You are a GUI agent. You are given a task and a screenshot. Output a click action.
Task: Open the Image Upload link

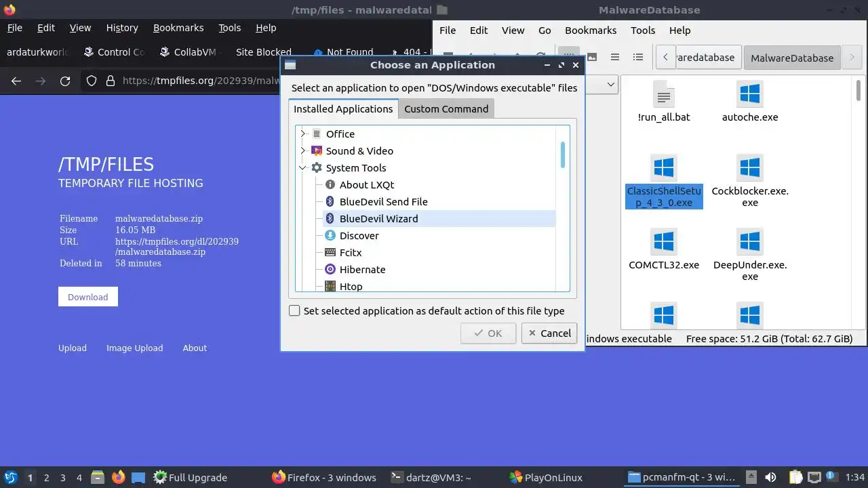point(134,348)
